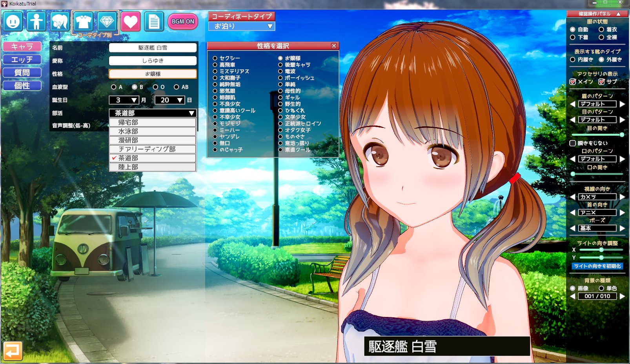The height and width of the screenshot is (364, 630).
Task: Click the 愛称 nickname input field
Action: [153, 61]
